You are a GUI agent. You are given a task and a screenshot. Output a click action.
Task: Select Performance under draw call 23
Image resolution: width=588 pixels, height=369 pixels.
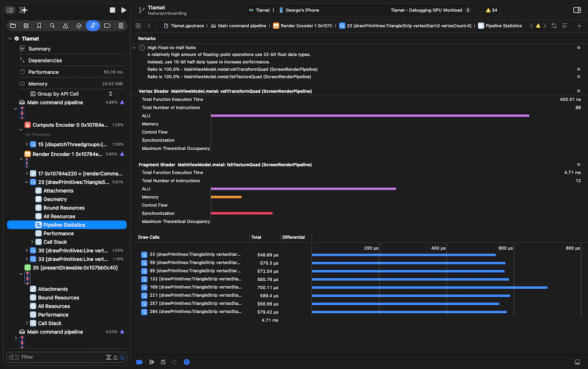click(59, 234)
